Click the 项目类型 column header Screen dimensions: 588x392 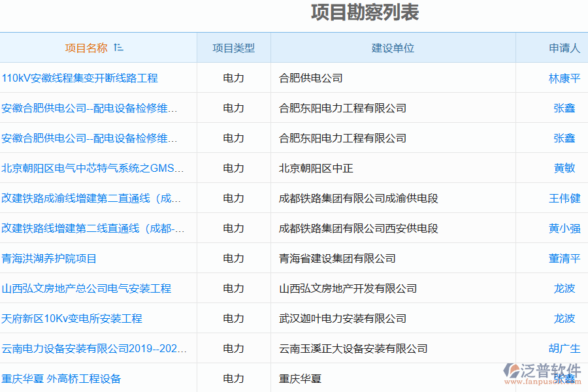(233, 47)
